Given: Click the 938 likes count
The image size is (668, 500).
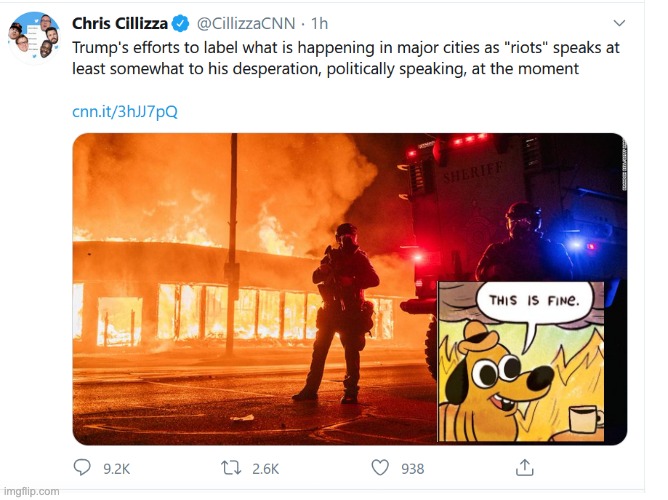Looking at the screenshot, I should click(x=412, y=468).
